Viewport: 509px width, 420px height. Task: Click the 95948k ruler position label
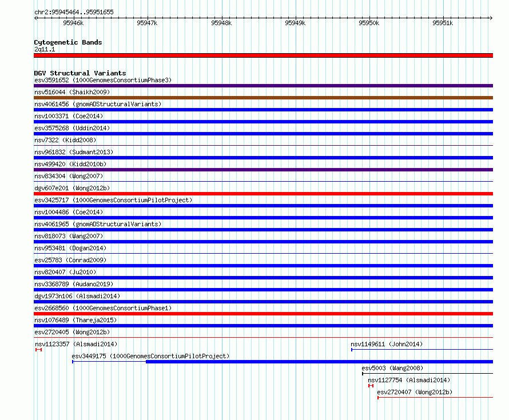click(x=221, y=23)
